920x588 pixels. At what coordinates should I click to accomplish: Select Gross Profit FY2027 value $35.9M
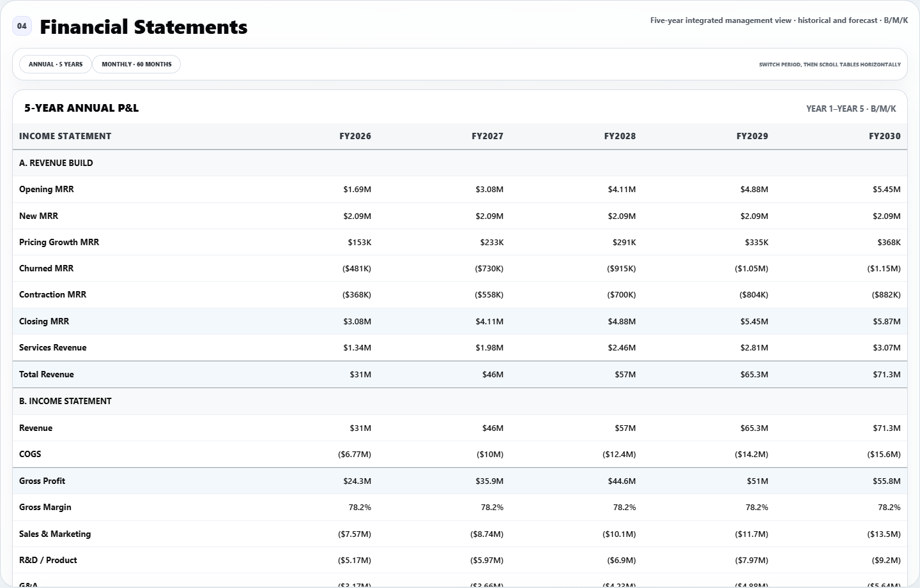pos(489,481)
